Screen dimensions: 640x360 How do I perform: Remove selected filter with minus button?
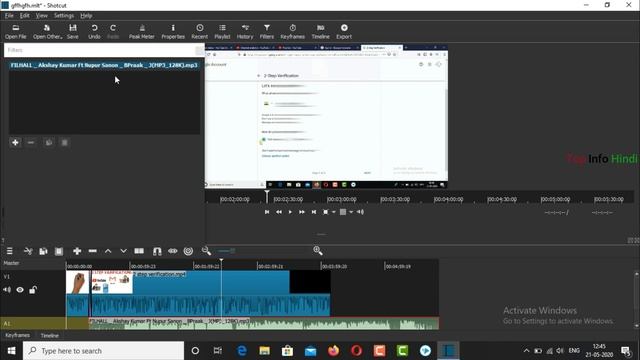tap(31, 142)
